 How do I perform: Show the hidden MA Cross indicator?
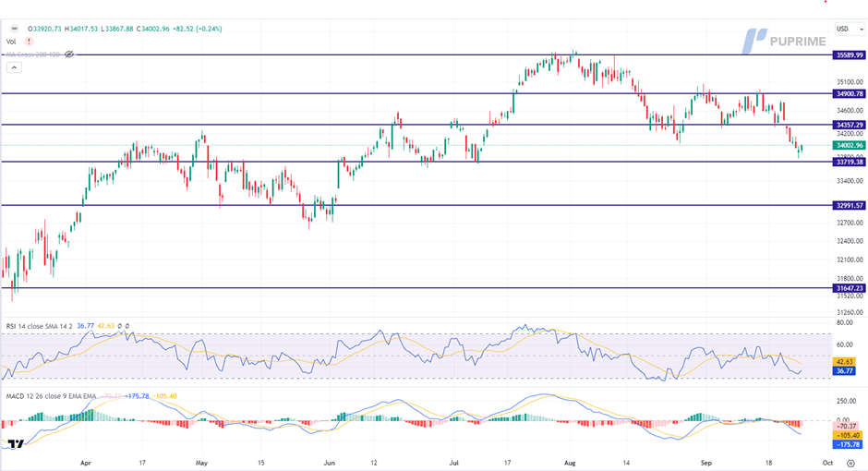point(69,54)
